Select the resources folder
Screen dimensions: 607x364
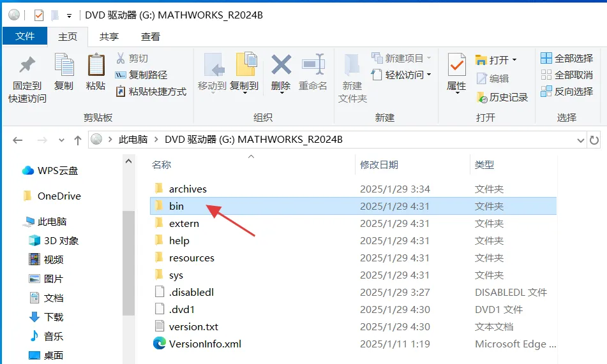tap(353, 258)
